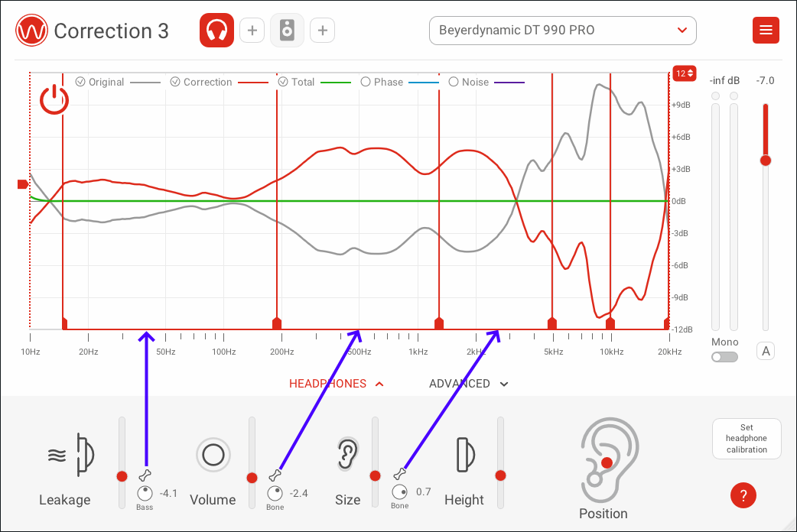Screen dimensions: 797x532
Task: Enable the Noise curve display
Action: [454, 82]
